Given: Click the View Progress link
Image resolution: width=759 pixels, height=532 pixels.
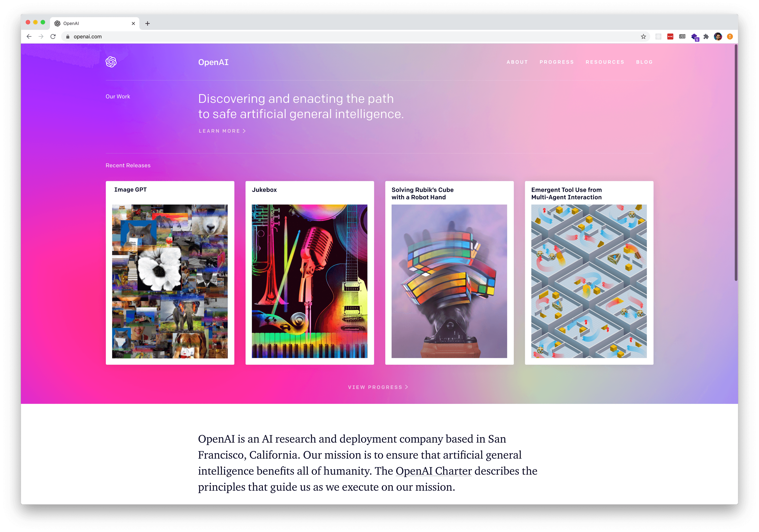Looking at the screenshot, I should coord(378,387).
